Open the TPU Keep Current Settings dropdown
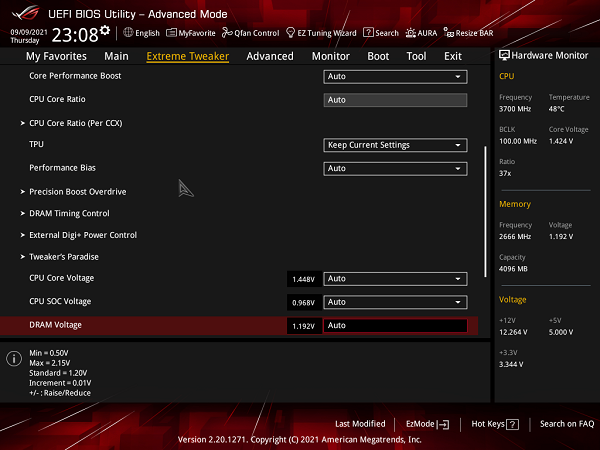 click(395, 145)
